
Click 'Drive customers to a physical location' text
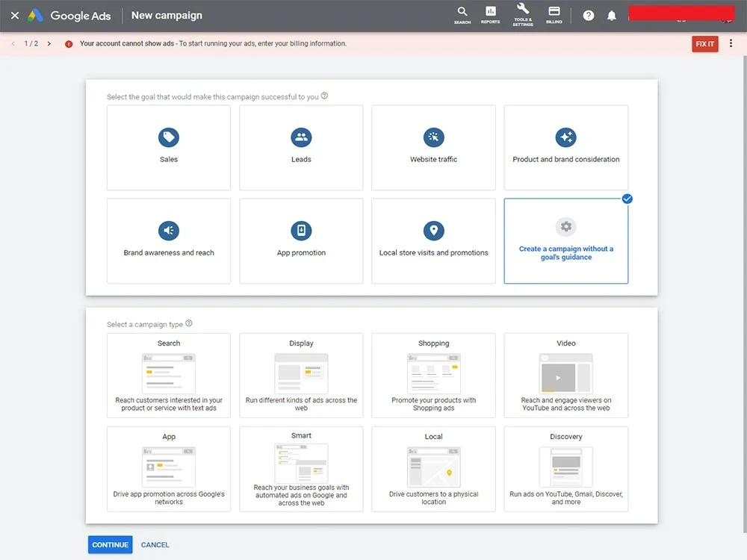point(433,498)
